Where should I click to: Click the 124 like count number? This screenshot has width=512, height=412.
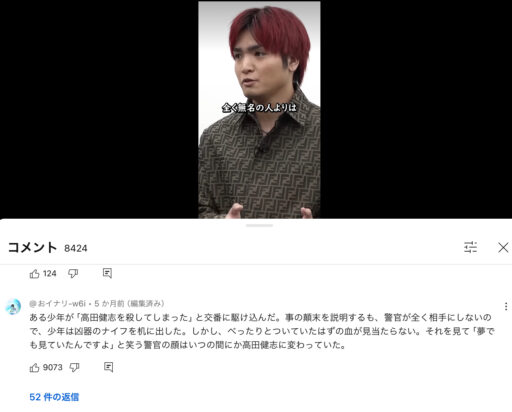click(x=50, y=274)
